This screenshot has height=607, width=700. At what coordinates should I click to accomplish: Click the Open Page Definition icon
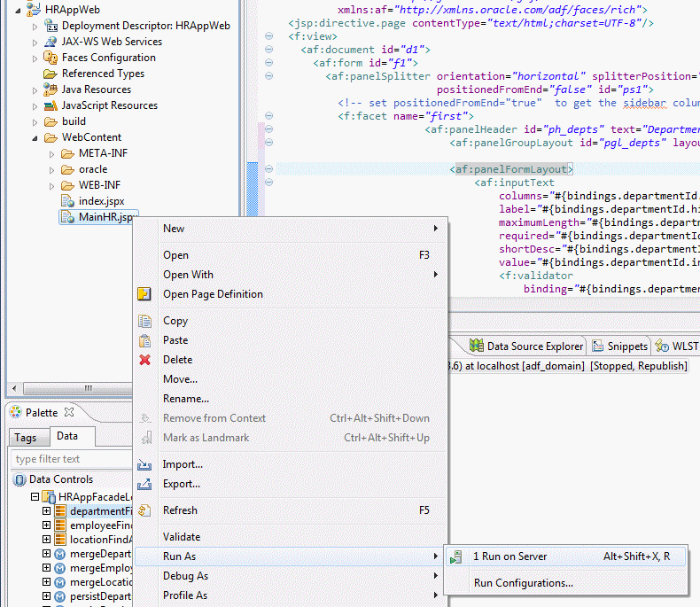coord(144,294)
